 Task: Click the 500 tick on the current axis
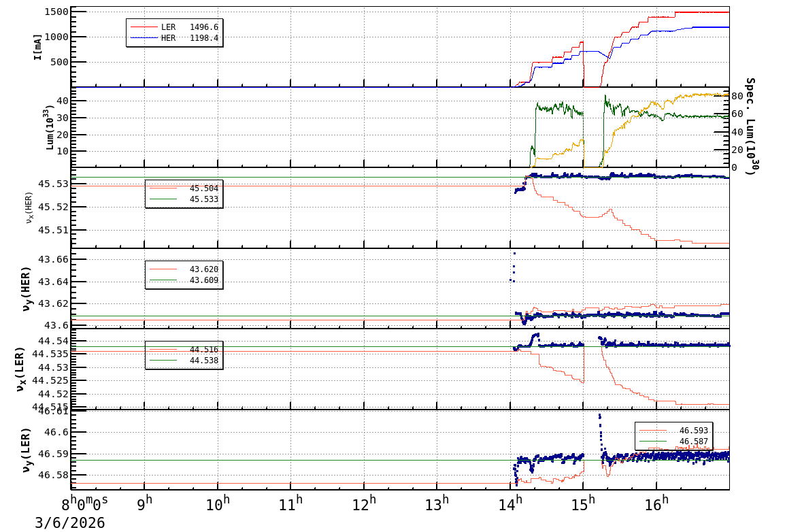60,62
